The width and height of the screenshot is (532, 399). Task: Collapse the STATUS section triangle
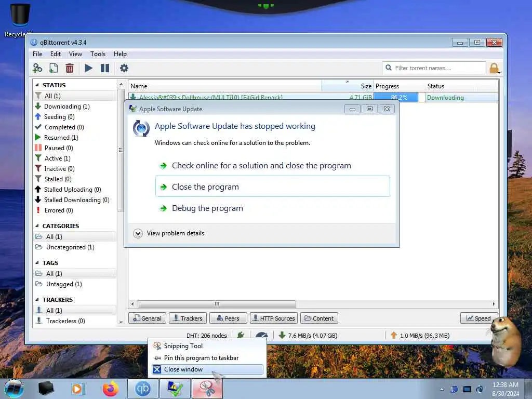[x=37, y=85]
